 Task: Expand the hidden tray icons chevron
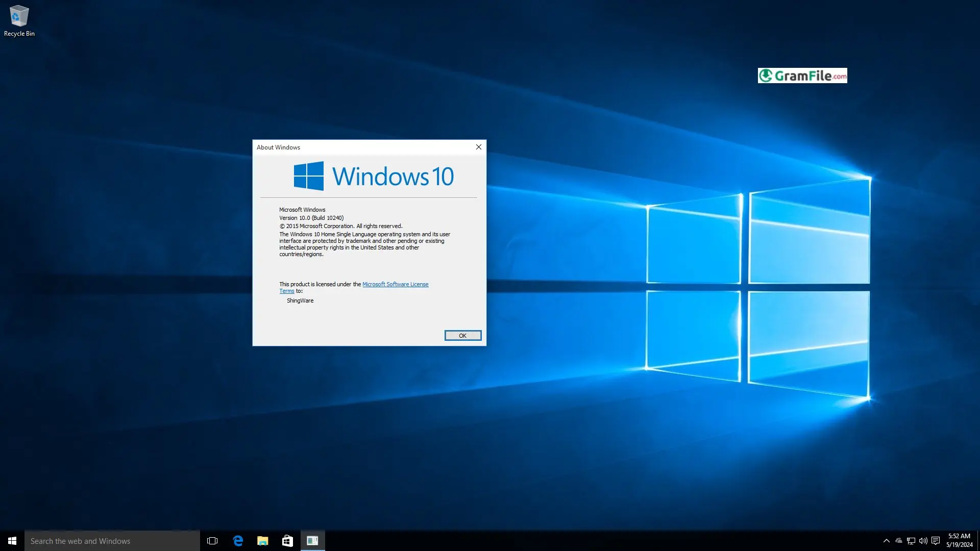click(887, 541)
